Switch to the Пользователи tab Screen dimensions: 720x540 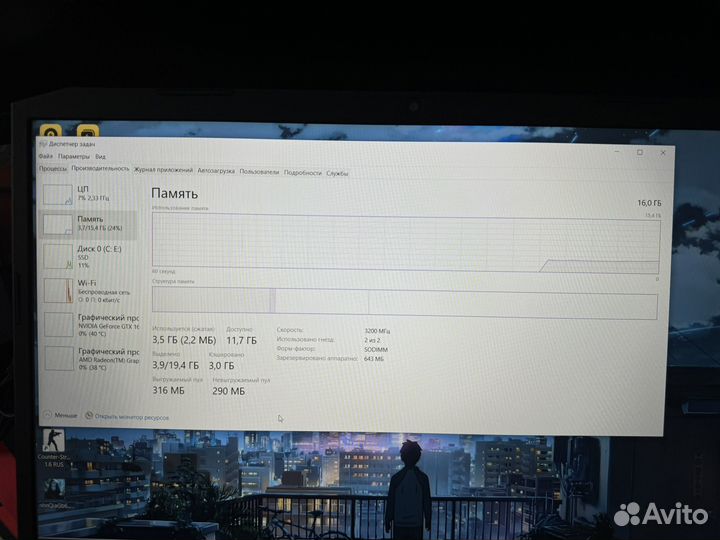point(259,172)
